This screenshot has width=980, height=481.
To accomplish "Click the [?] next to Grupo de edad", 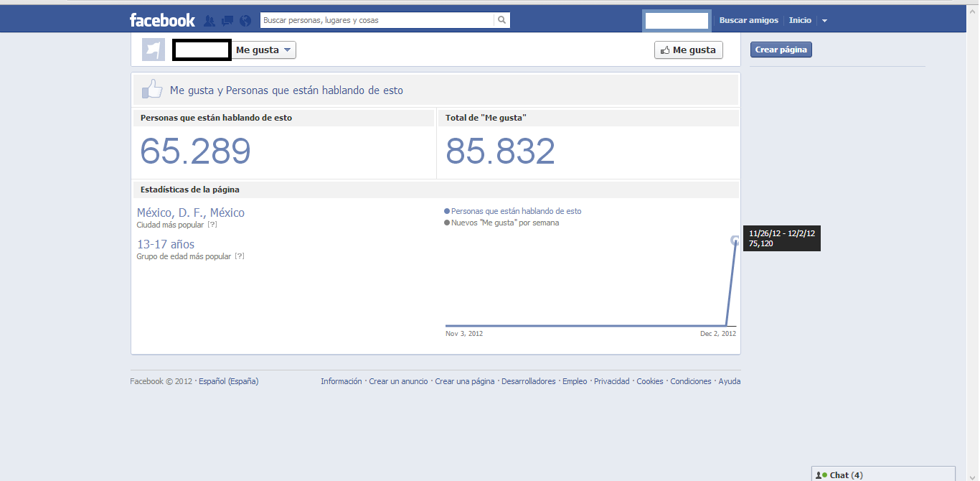I will tap(240, 256).
